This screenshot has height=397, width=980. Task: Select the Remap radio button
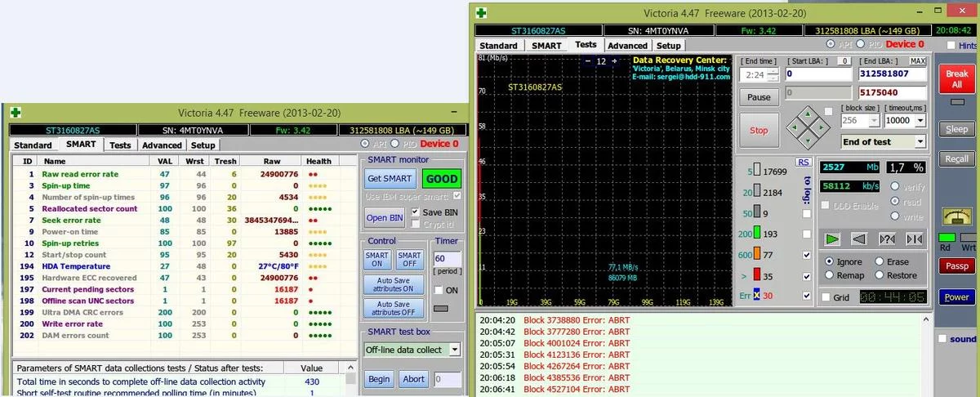pos(831,276)
